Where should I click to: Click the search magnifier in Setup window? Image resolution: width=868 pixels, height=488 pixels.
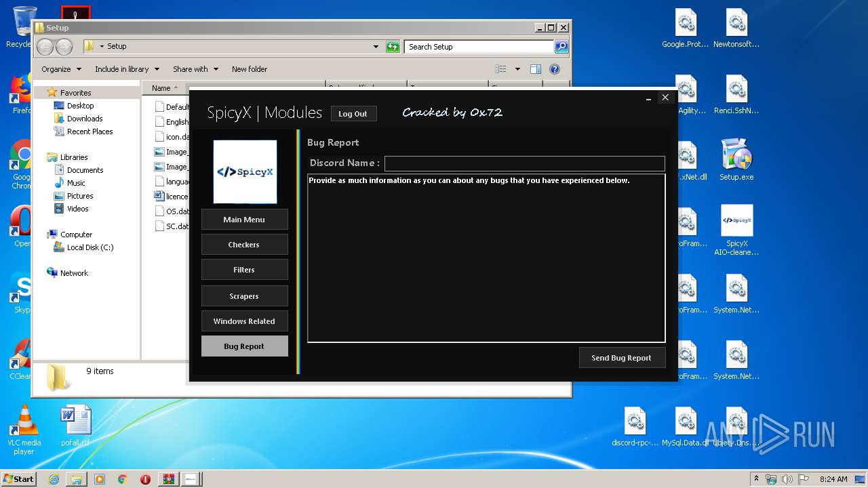561,47
